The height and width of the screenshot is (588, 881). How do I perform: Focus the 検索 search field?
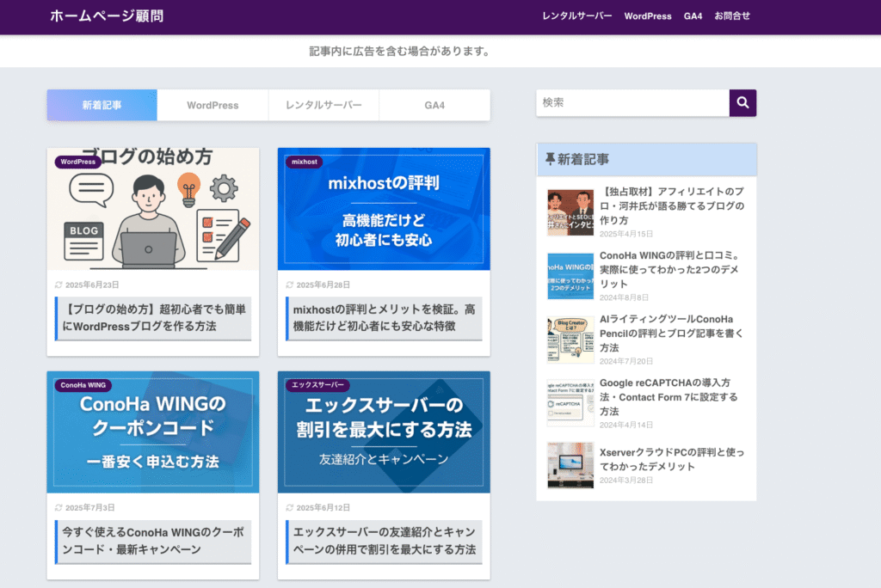[x=632, y=103]
